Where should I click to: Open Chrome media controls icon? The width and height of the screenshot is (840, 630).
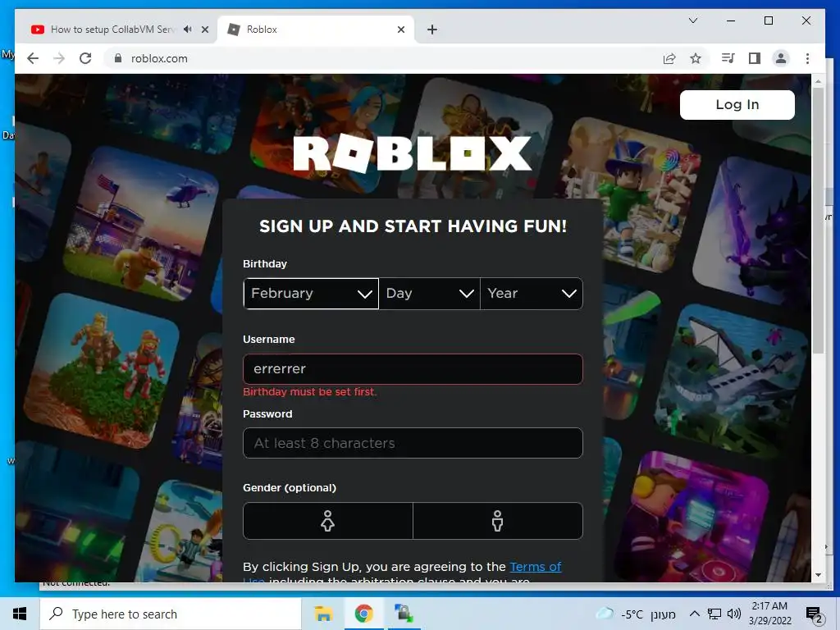(x=728, y=58)
